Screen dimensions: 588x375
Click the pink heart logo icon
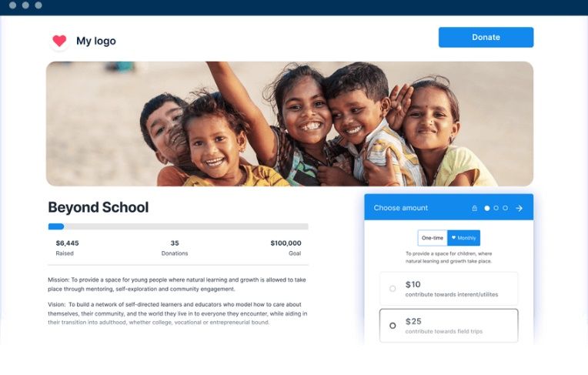coord(59,41)
